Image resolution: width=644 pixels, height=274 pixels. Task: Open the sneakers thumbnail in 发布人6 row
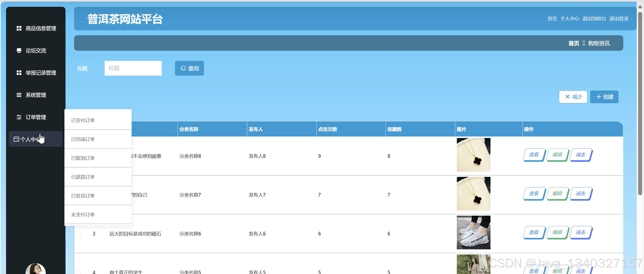point(473,232)
